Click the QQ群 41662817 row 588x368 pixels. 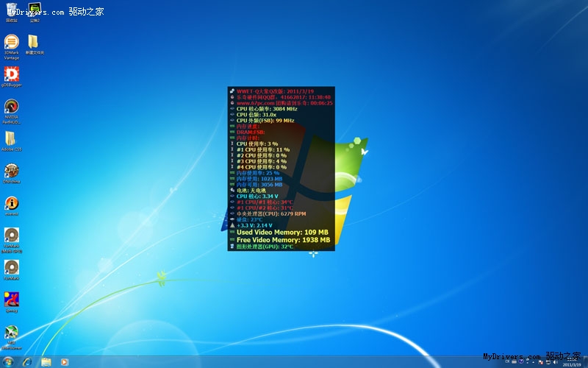[282, 97]
